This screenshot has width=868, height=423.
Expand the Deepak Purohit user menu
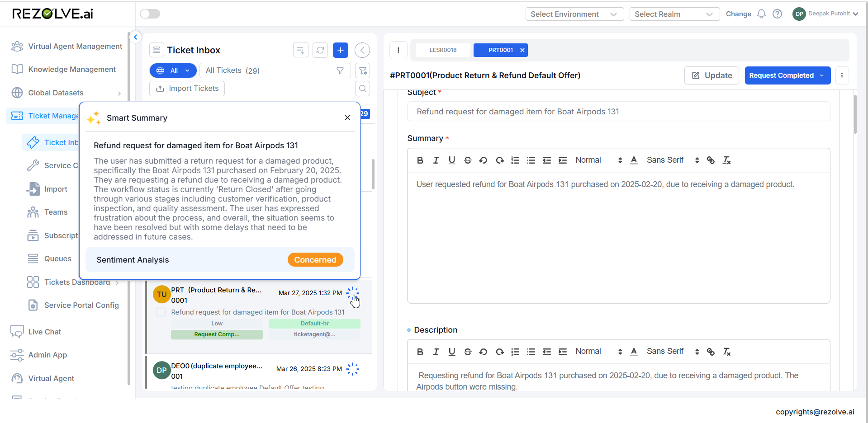coord(825,14)
